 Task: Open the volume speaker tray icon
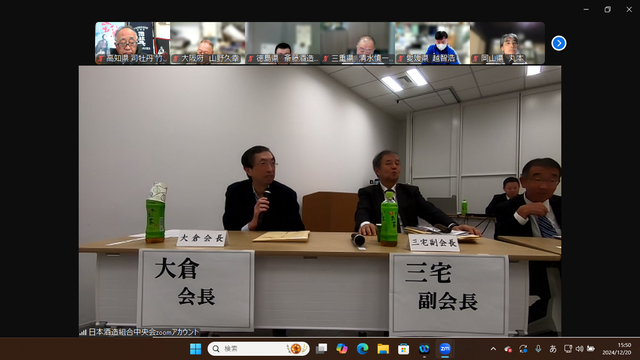click(x=580, y=349)
